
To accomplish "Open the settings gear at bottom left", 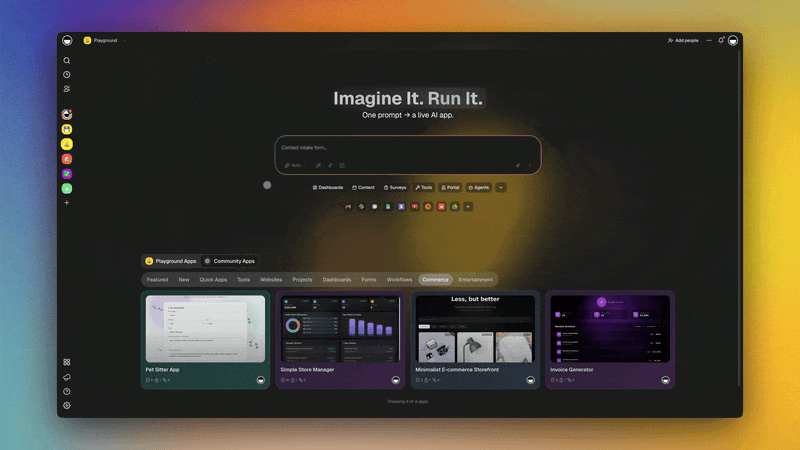I will (x=67, y=405).
